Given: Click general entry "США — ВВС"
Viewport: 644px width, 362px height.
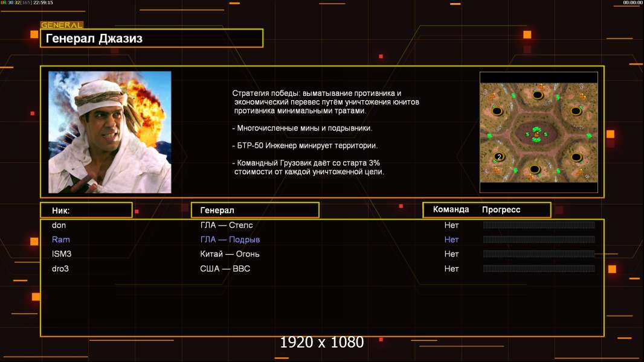Looking at the screenshot, I should click(x=225, y=268).
